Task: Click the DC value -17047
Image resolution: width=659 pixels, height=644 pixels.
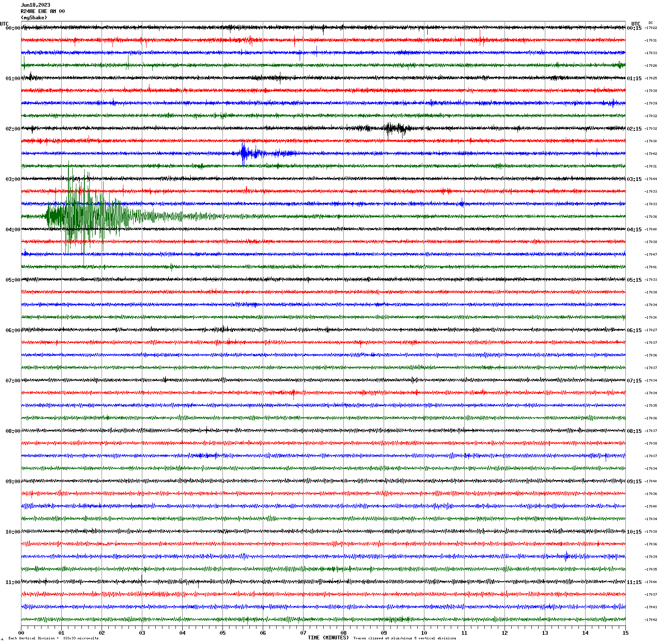Action: coord(651,254)
